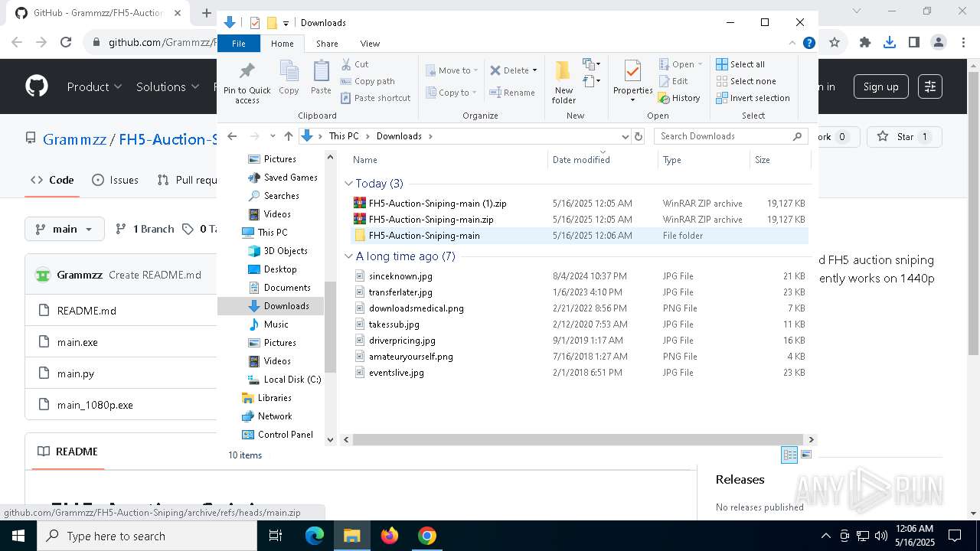Switch to the Home ribbon tab
The width and height of the screenshot is (980, 551).
click(282, 44)
